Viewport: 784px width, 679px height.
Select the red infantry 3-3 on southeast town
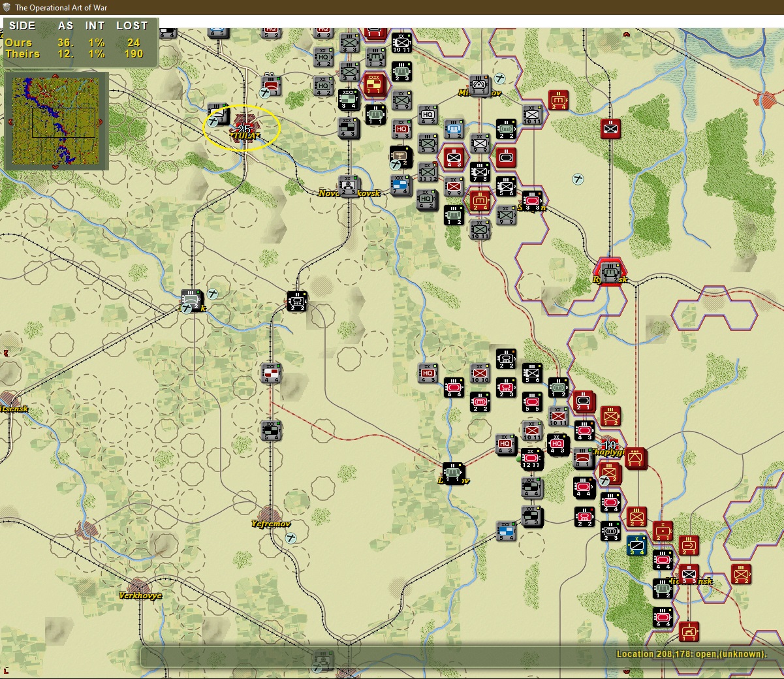(x=689, y=575)
